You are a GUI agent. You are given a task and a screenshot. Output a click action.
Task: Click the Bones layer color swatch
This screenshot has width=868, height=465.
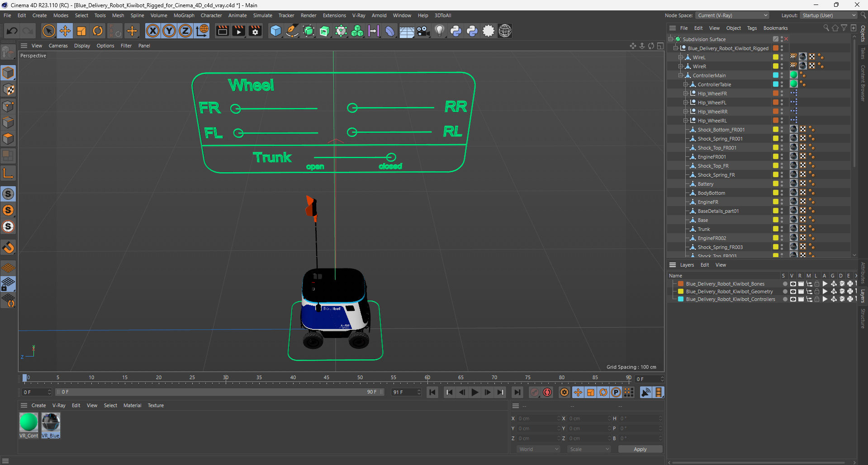coord(680,284)
